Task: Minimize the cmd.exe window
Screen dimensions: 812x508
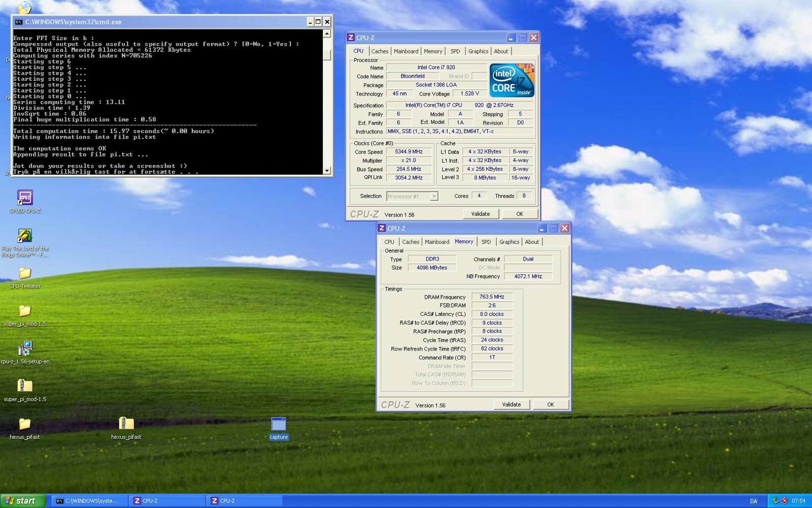Action: pyautogui.click(x=310, y=22)
